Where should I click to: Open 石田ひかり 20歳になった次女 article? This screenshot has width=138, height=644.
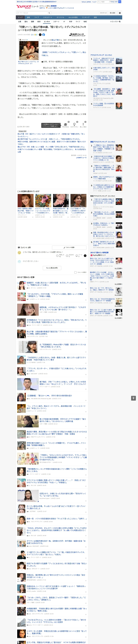pos(63,495)
